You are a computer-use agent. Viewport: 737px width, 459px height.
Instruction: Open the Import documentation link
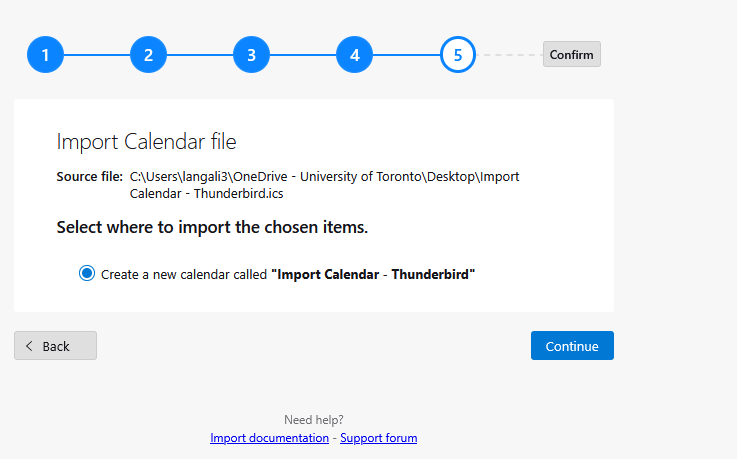point(269,438)
